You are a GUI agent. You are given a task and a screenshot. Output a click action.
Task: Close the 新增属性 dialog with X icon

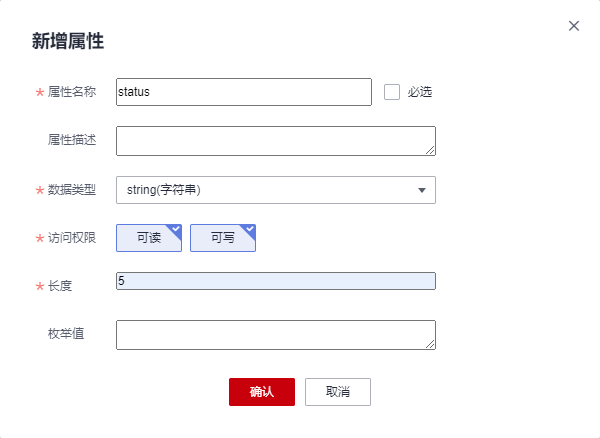(x=574, y=26)
